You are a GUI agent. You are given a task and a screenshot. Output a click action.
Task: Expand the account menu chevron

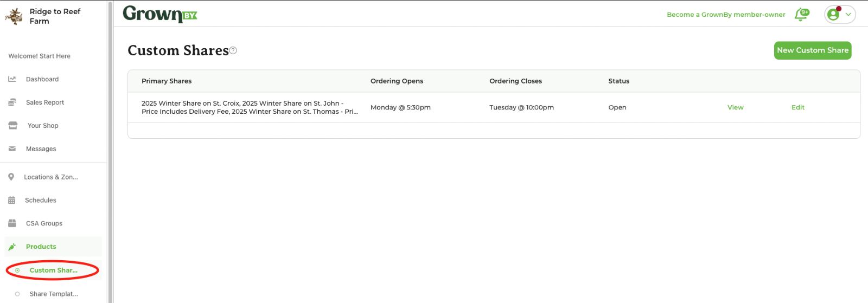pyautogui.click(x=848, y=15)
